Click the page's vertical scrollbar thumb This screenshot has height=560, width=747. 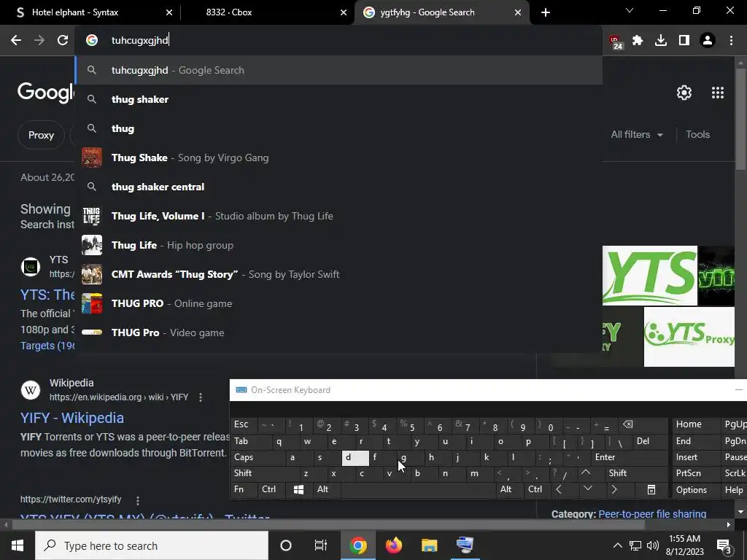pos(740,119)
